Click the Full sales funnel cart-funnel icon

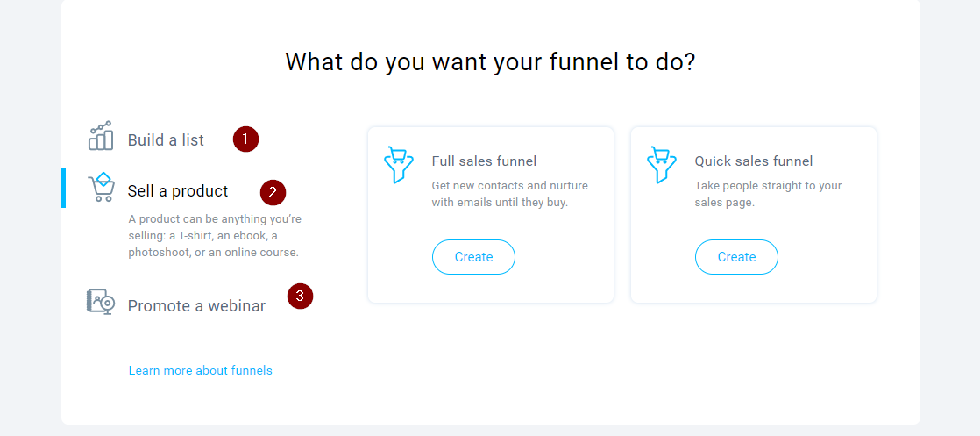click(x=399, y=165)
